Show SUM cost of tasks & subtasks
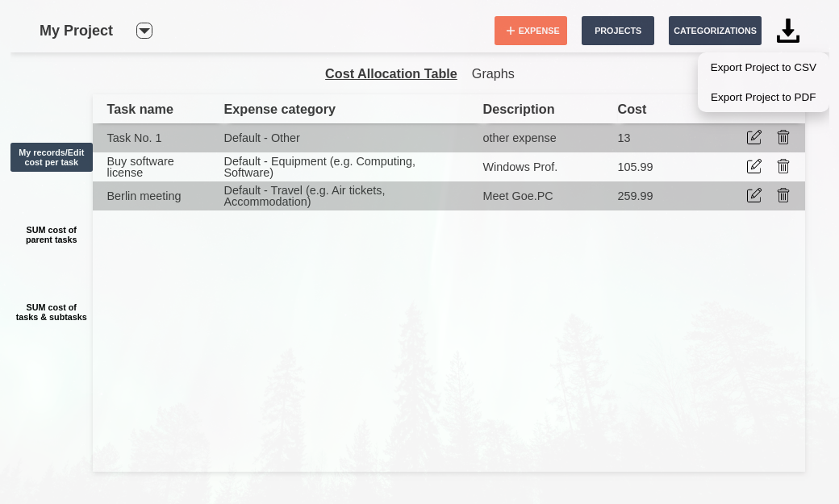 pyautogui.click(x=52, y=312)
